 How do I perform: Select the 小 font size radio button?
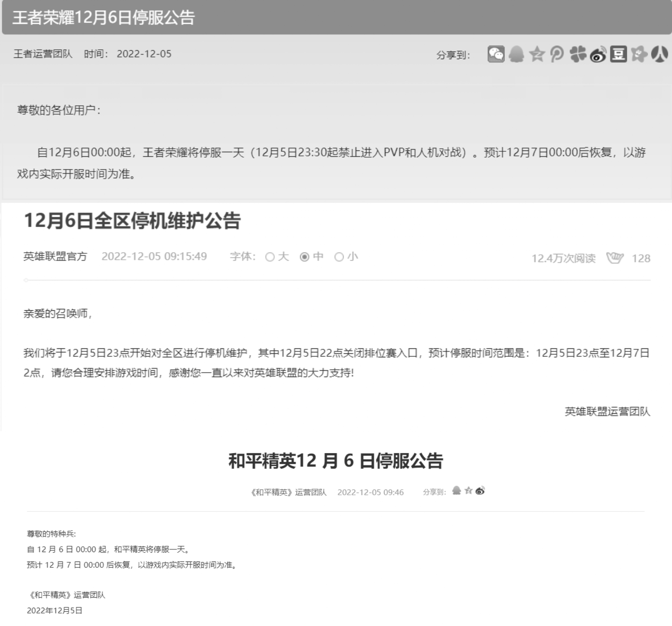339,257
